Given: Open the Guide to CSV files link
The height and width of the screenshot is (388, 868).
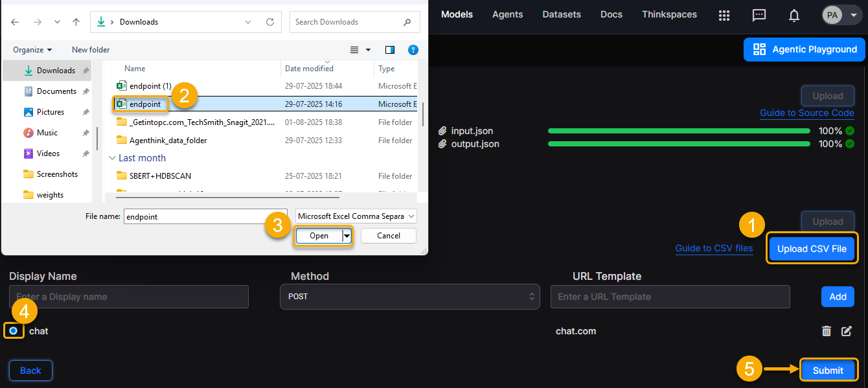Looking at the screenshot, I should 714,248.
